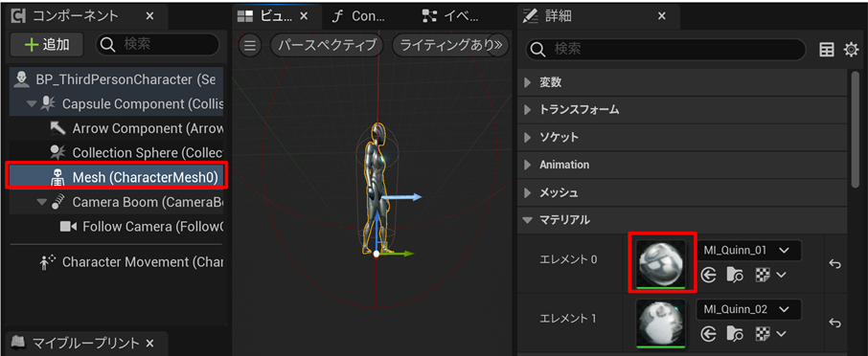The image size is (868, 356).
Task: Click the MI_Quinn_02 material thumbnail
Action: (x=661, y=323)
